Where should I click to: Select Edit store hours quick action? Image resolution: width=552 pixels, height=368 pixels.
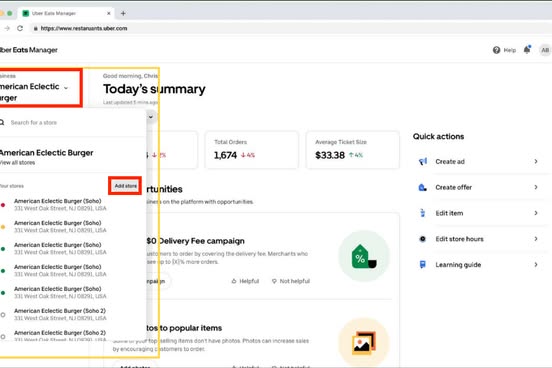coord(480,239)
